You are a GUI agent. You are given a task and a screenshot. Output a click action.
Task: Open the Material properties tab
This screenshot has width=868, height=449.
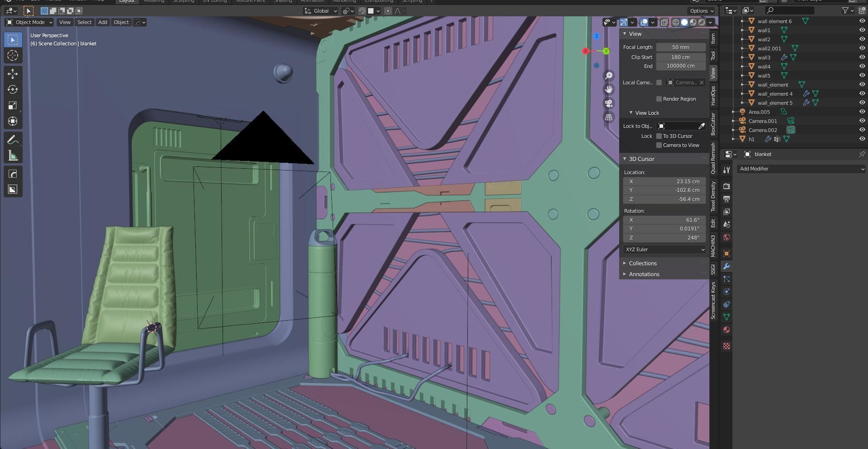(x=727, y=330)
